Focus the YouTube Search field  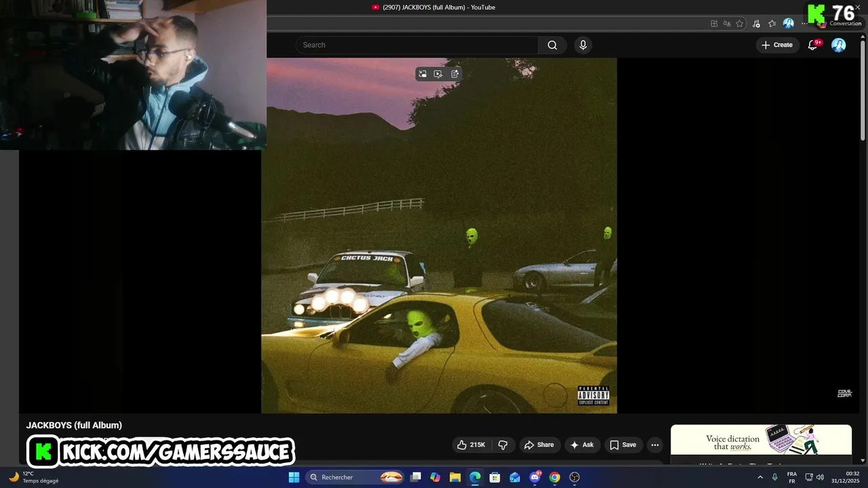pos(417,45)
